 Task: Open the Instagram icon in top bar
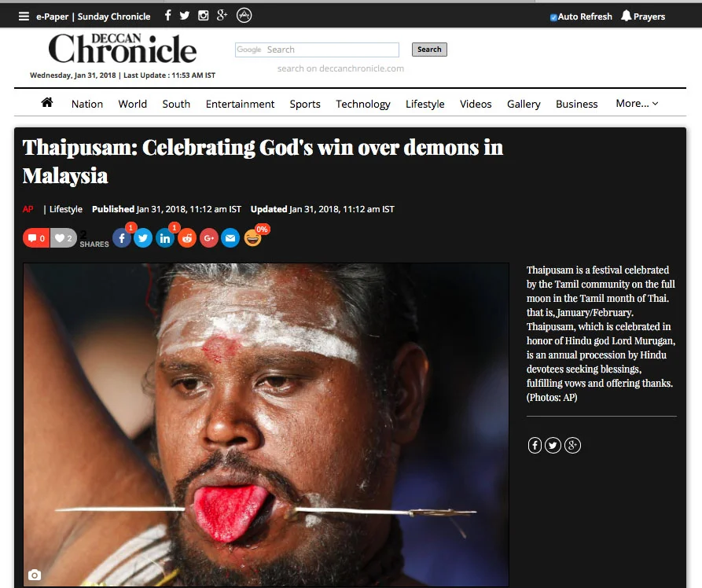(x=204, y=16)
